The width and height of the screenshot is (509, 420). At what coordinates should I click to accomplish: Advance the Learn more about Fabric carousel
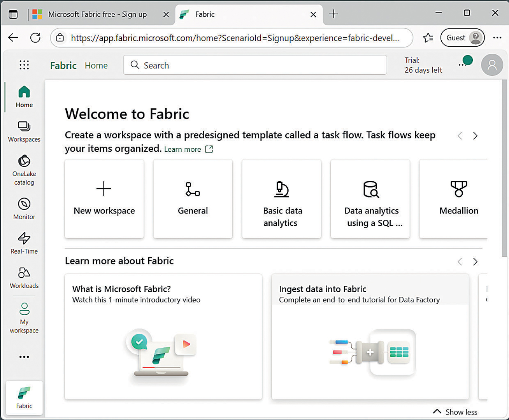pos(475,261)
